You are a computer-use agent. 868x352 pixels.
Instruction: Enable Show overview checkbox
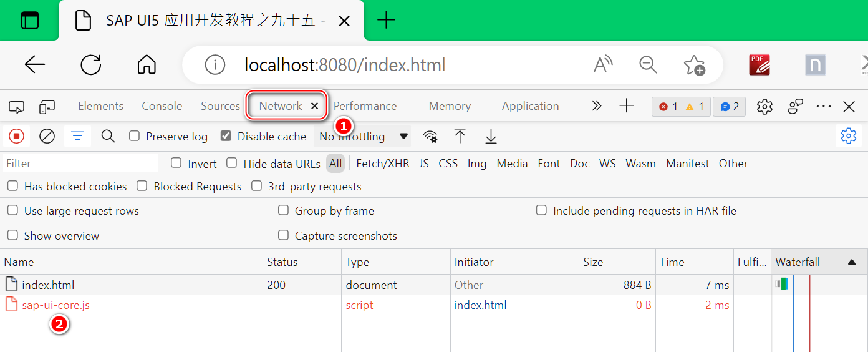point(12,235)
